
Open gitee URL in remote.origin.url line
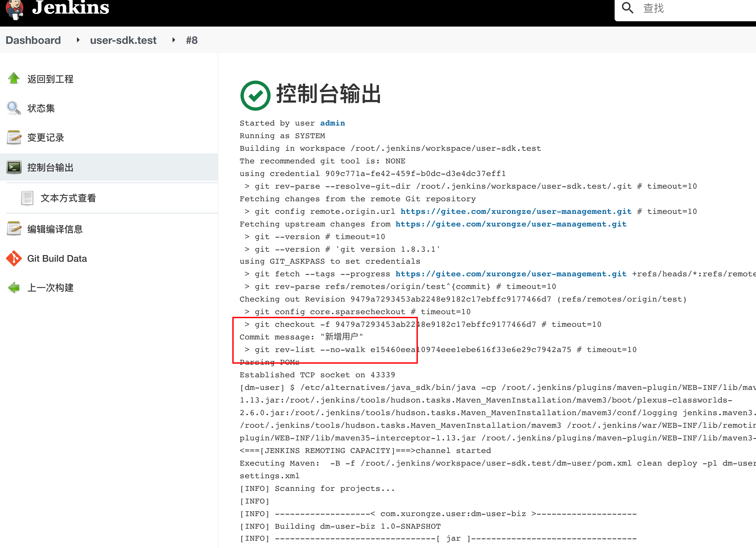(x=516, y=212)
